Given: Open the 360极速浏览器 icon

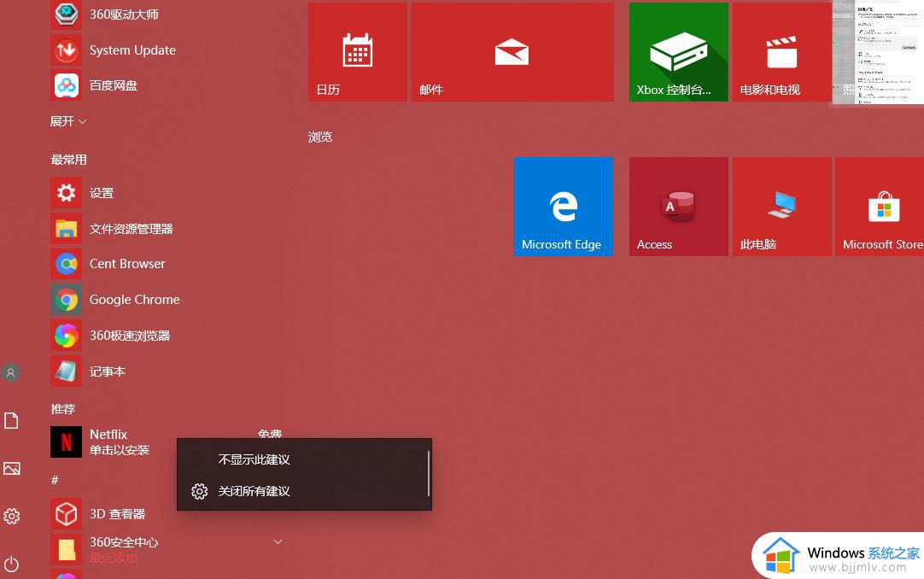Looking at the screenshot, I should point(66,335).
